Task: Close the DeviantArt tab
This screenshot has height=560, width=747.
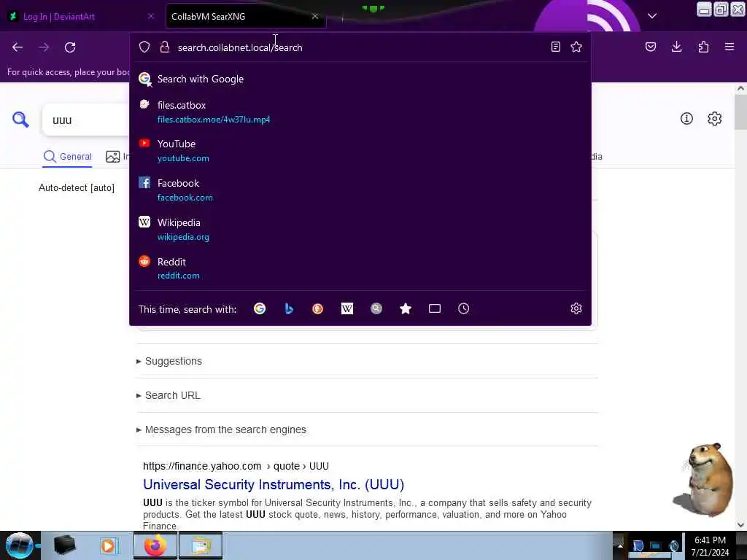Action: pos(150,16)
